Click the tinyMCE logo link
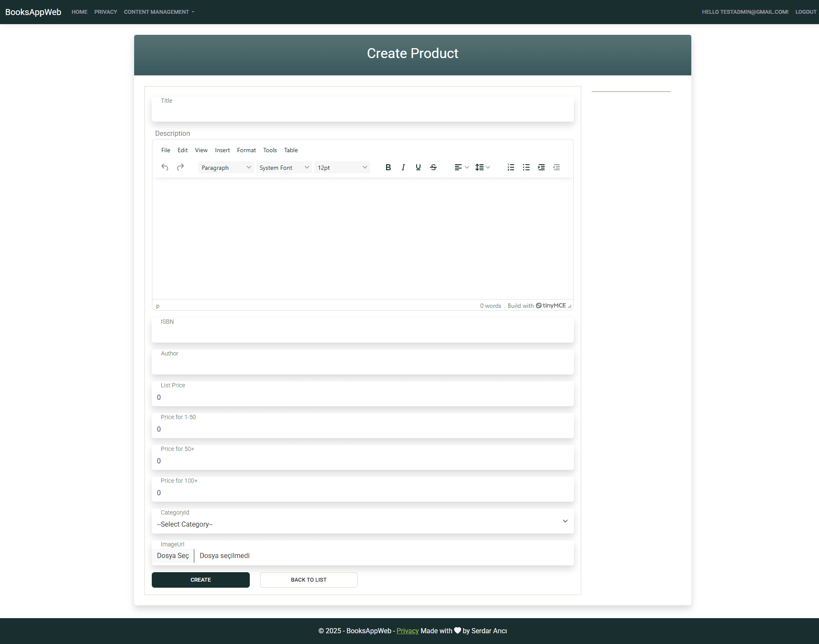Image resolution: width=819 pixels, height=644 pixels. coord(551,306)
